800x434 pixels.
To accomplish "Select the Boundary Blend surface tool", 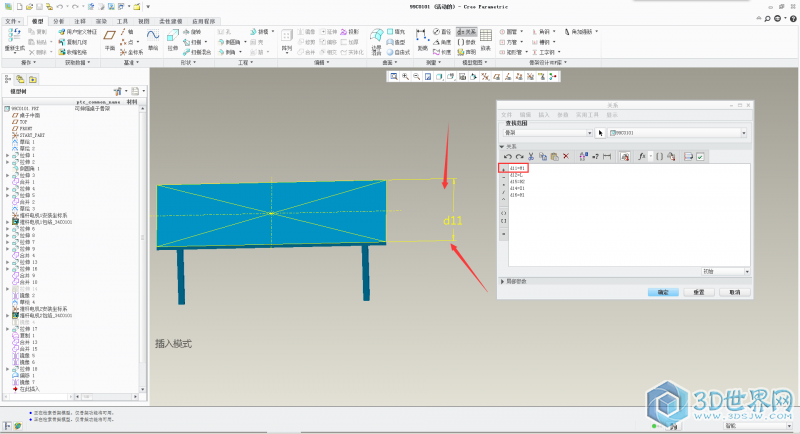I will pyautogui.click(x=377, y=41).
